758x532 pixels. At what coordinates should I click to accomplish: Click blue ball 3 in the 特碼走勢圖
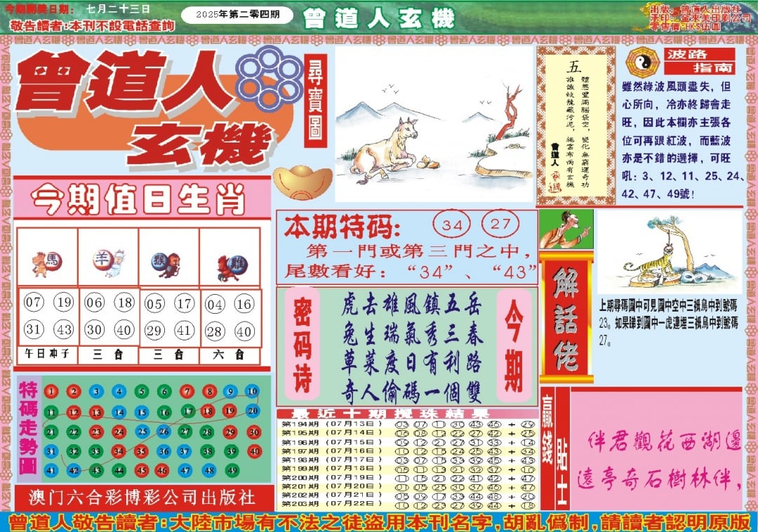click(96, 392)
